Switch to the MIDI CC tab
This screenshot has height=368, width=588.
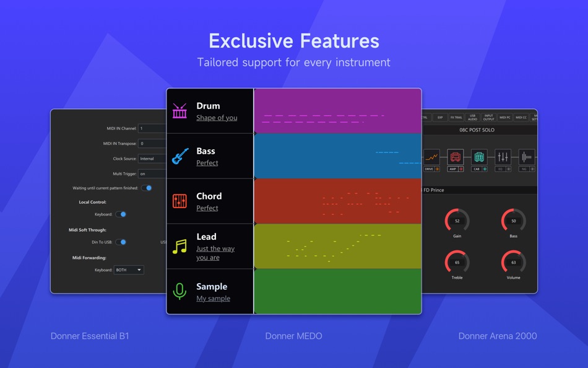(521, 117)
